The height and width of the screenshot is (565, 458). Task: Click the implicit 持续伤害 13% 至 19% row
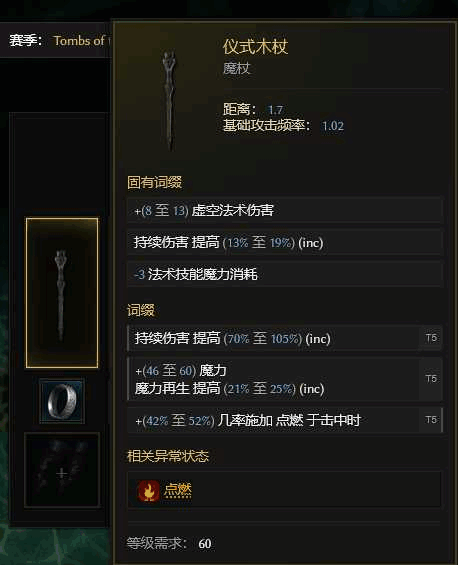pyautogui.click(x=285, y=242)
